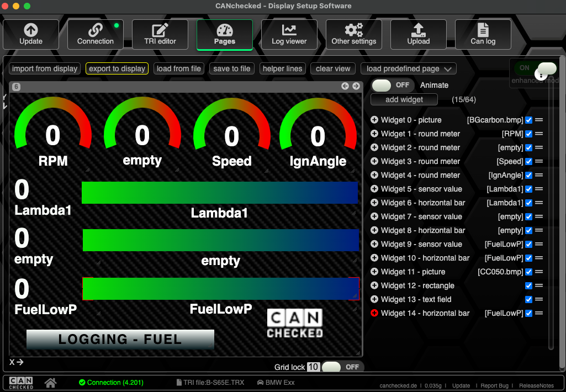
Task: Uncheck Widget 4 IgnAngle visibility checkbox
Action: (529, 175)
